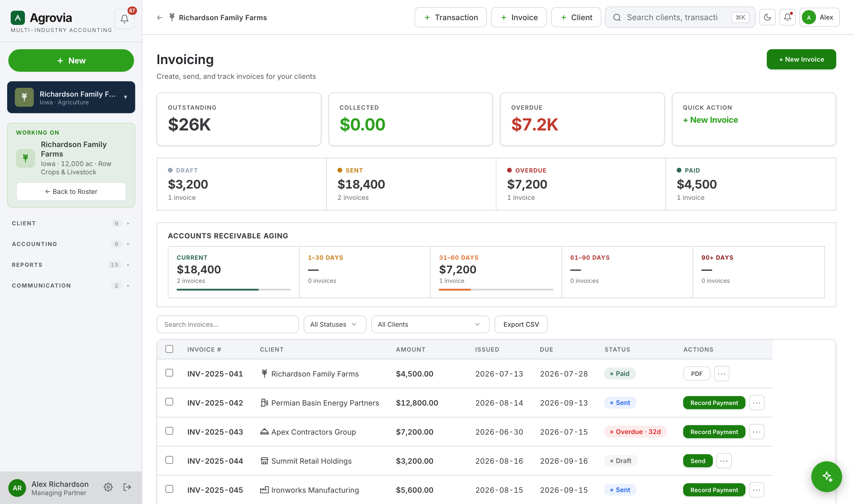Click the Quick Action + New Invoice link
Screen dimensions: 854x504
(x=710, y=120)
